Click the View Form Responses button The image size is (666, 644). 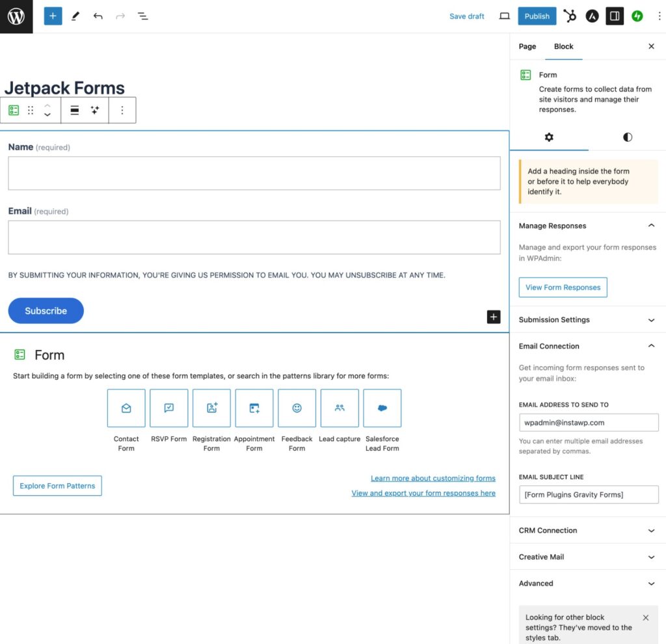point(563,288)
